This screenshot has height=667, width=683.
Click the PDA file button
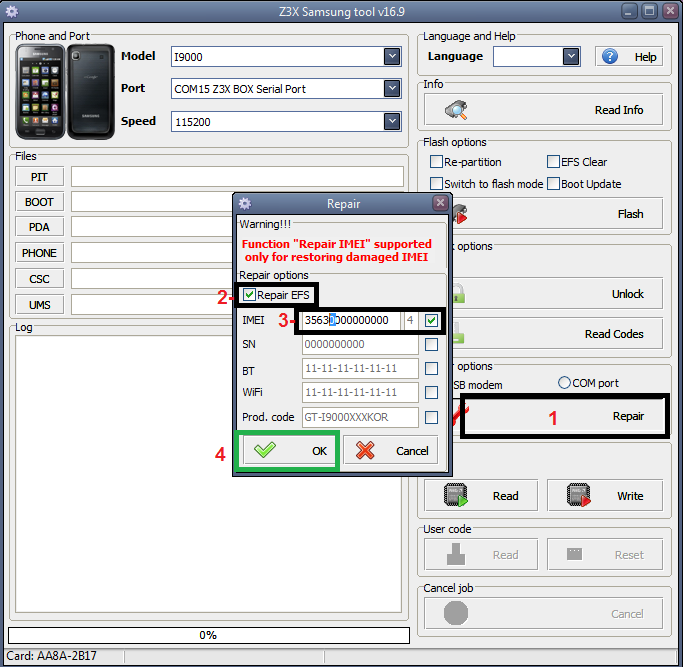click(x=39, y=227)
